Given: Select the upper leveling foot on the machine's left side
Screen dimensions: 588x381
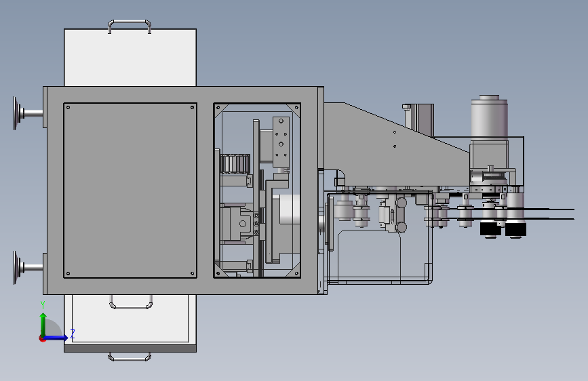Looking at the screenshot, I should (x=27, y=113).
